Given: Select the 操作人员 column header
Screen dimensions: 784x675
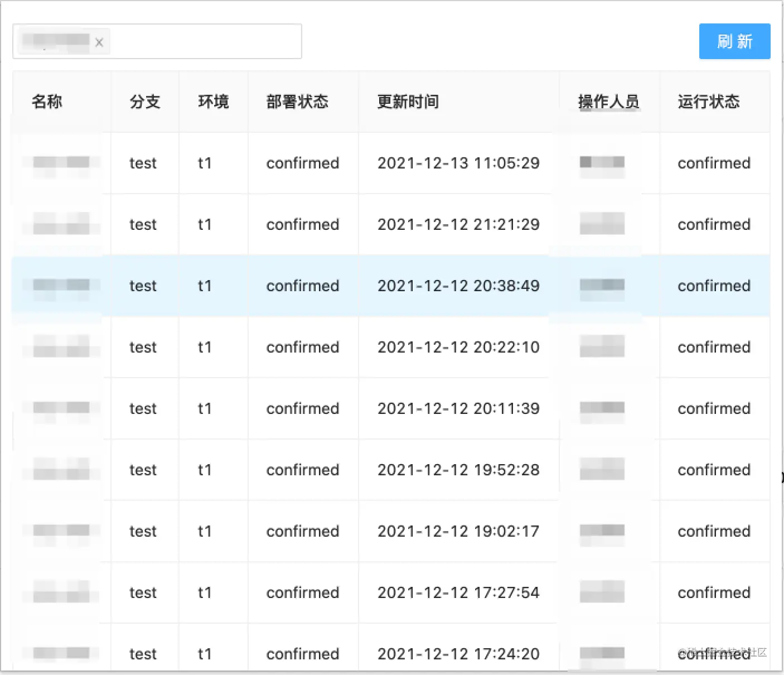Looking at the screenshot, I should tap(609, 102).
